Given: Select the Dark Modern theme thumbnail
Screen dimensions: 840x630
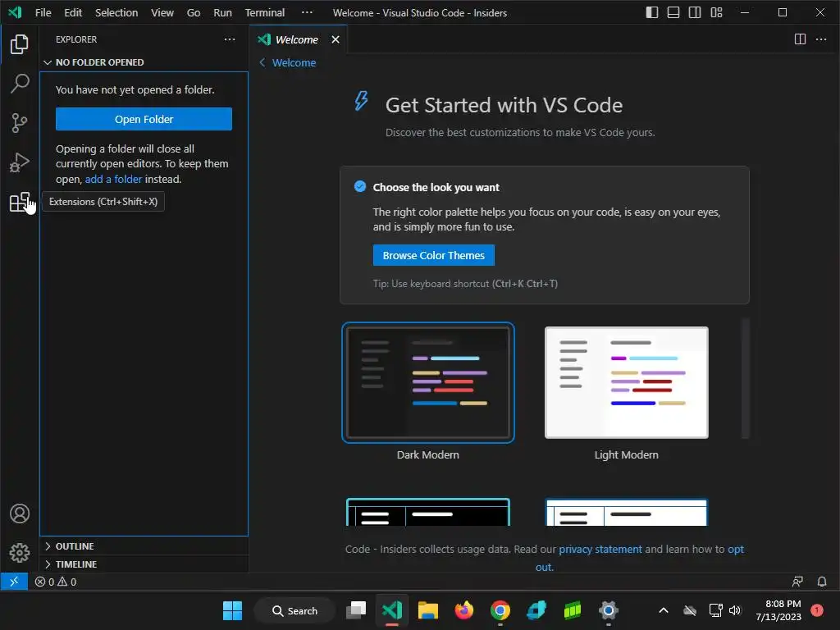Looking at the screenshot, I should click(x=428, y=382).
